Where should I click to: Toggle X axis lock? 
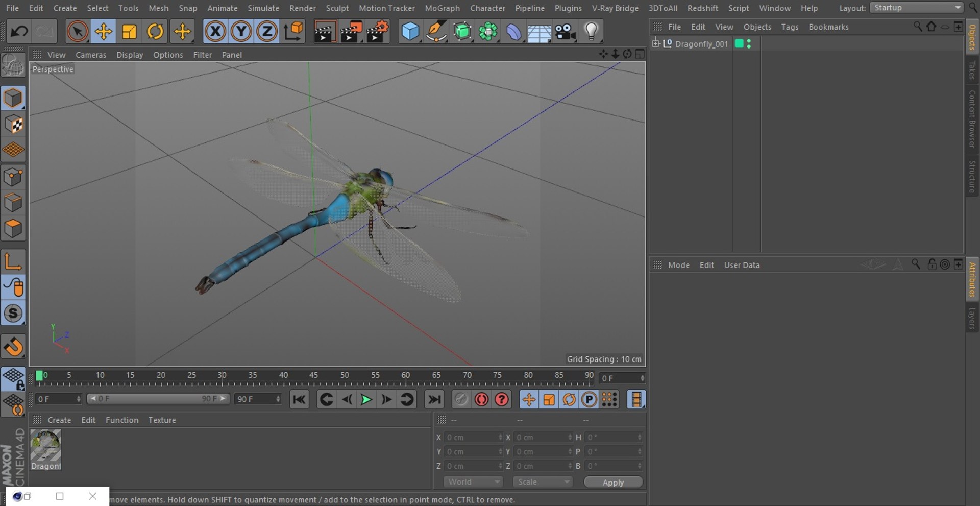(x=215, y=32)
